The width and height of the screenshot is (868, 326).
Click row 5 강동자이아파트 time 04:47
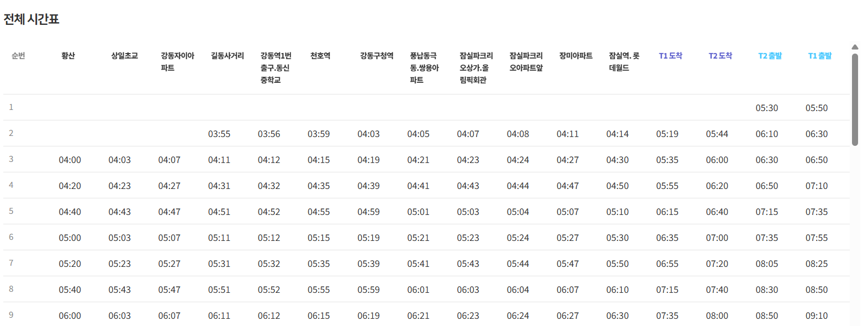click(x=169, y=212)
